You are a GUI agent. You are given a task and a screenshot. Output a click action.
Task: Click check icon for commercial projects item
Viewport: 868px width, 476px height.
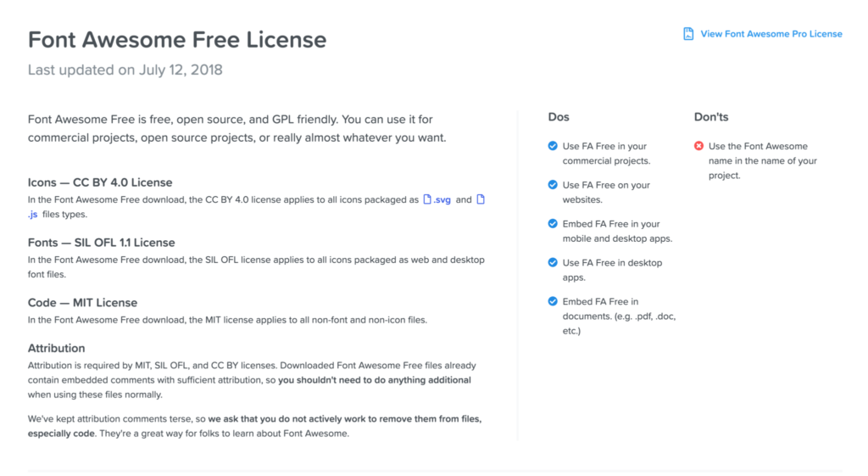click(x=553, y=146)
